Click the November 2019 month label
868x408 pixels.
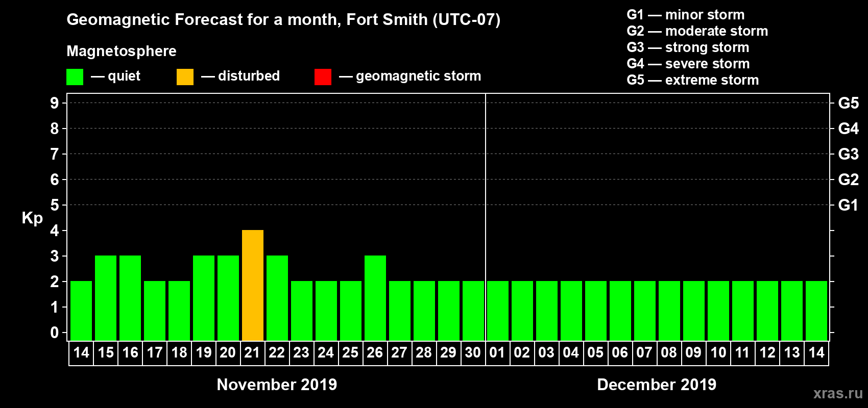(277, 385)
